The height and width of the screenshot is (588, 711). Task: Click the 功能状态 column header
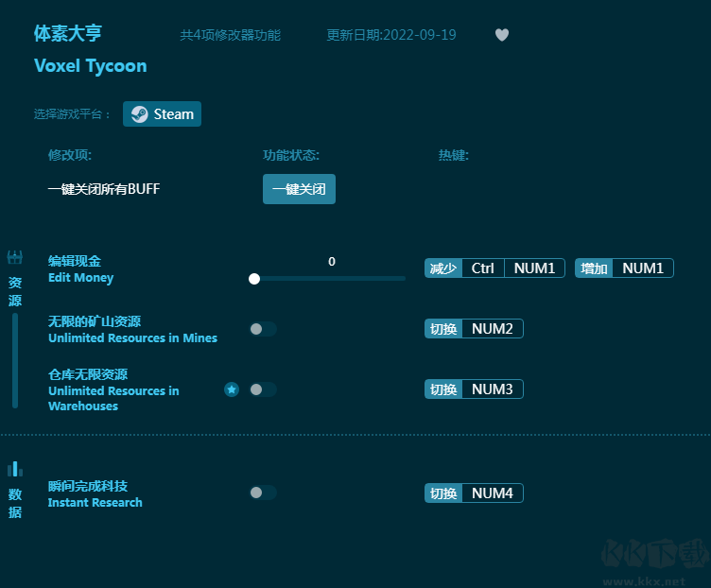click(x=291, y=155)
